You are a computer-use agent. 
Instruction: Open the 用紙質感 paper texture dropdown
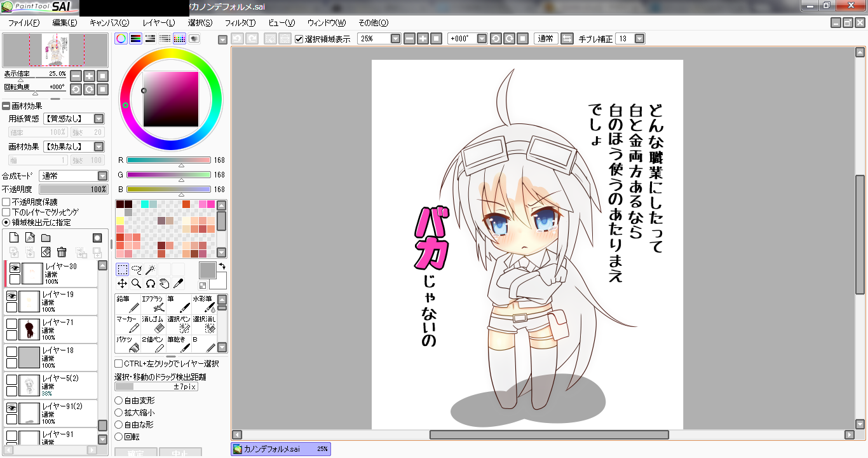point(99,119)
